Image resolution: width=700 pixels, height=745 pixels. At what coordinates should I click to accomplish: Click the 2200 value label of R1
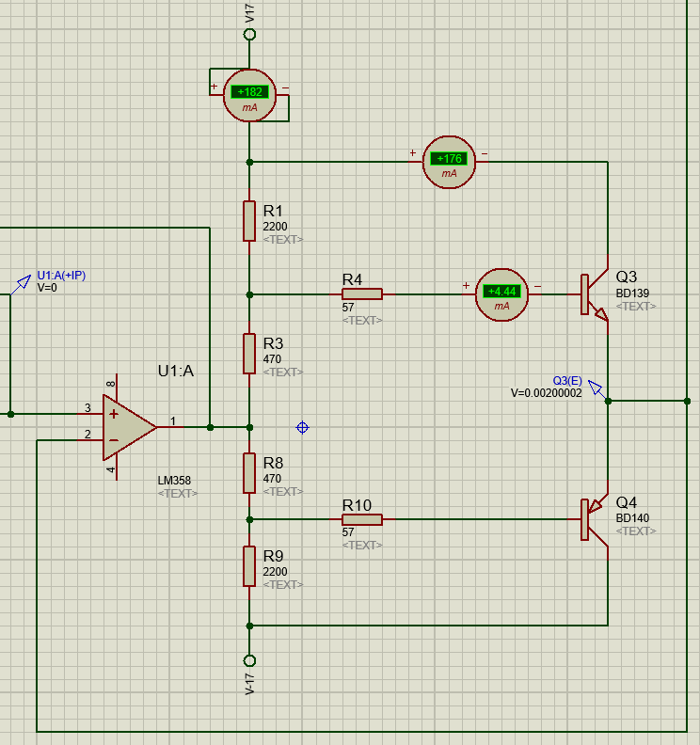(276, 227)
